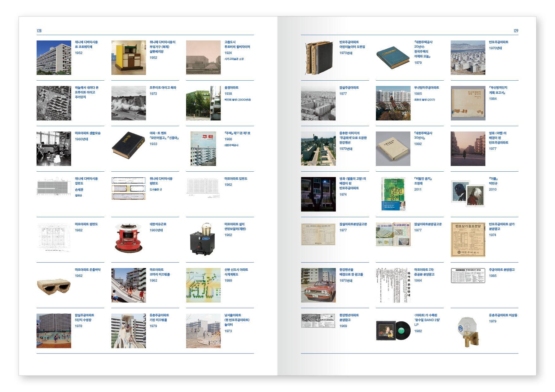Select the 반포상가점포분양 advertisement image
This screenshot has height=392, width=555.
click(468, 240)
